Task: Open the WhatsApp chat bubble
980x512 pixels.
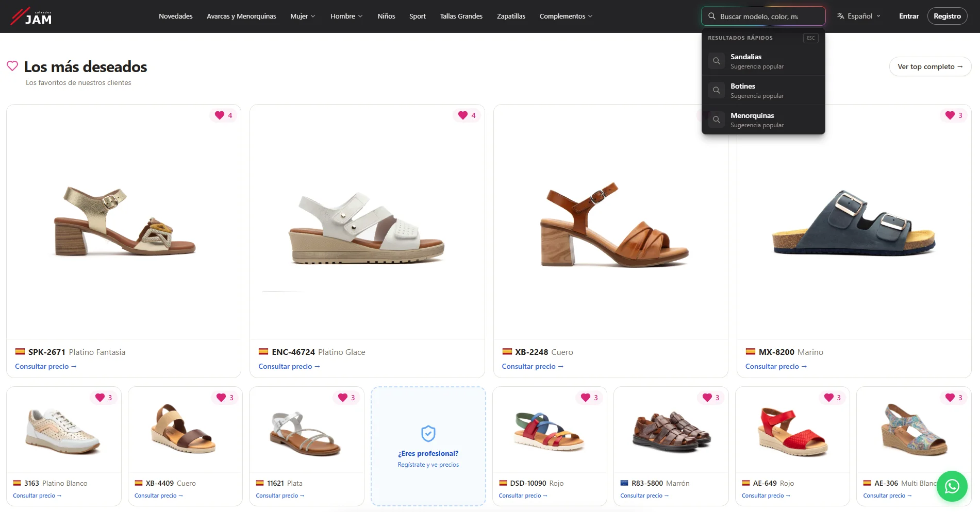Action: [x=952, y=486]
